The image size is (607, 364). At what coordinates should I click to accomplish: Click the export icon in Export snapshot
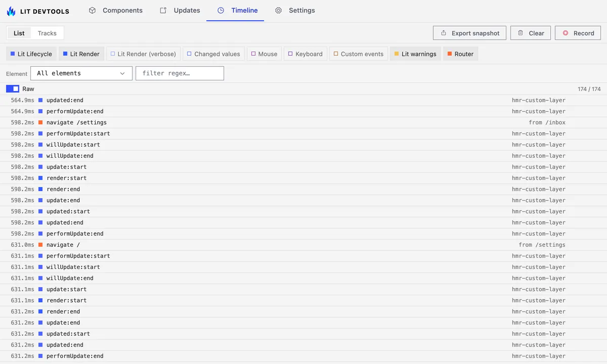click(444, 33)
